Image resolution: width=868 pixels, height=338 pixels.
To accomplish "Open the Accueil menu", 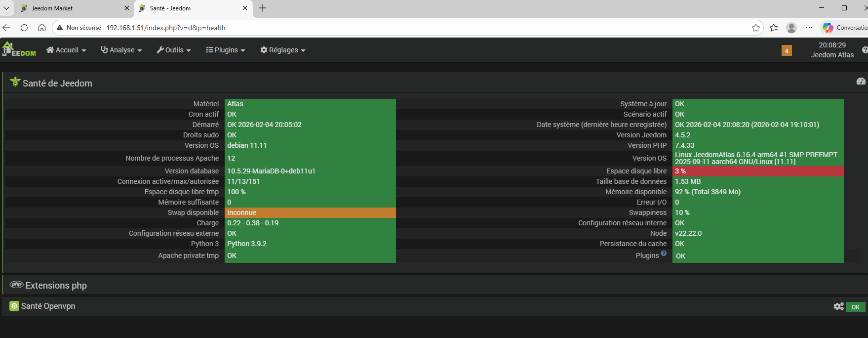I will [66, 50].
